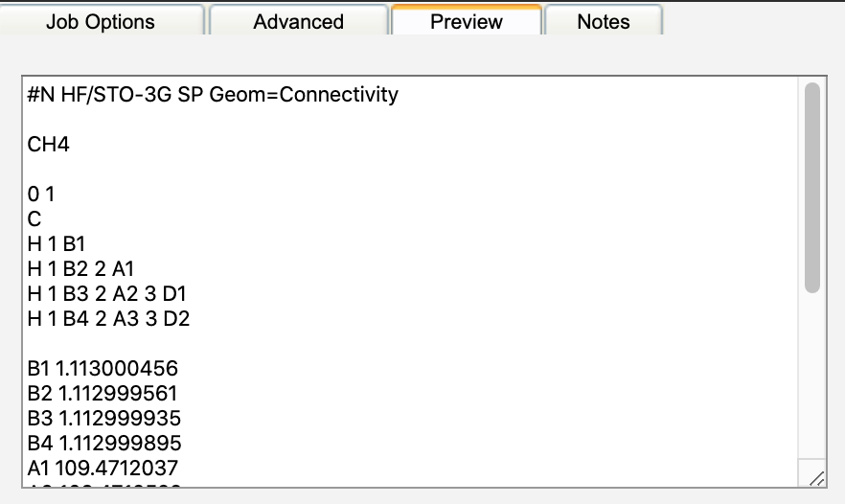Viewport: 845px width, 504px height.
Task: Click the B2 1.112999561 variable line
Action: click(x=103, y=394)
